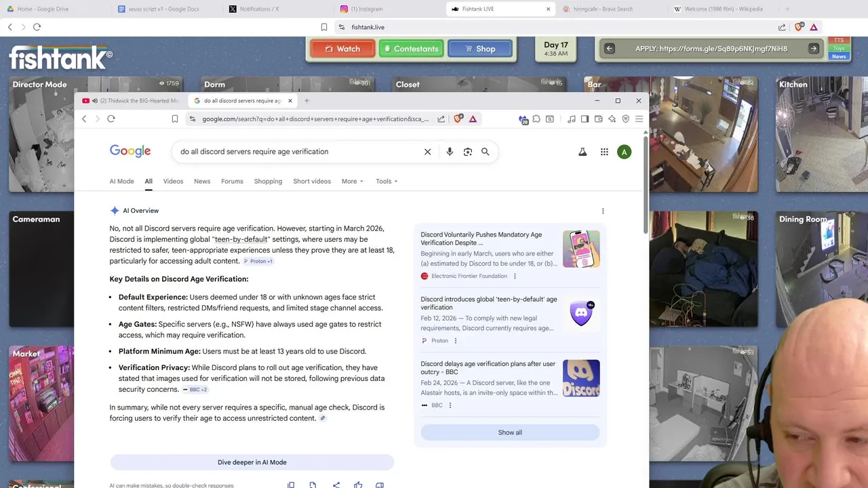Switch to the Instagram tab

[x=387, y=9]
